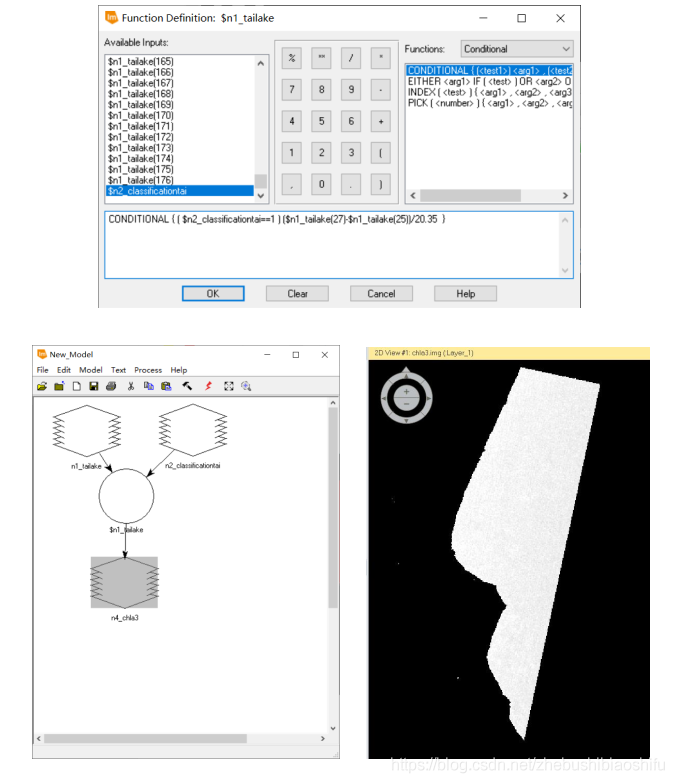
Task: Confirm the function with OK button
Action: click(213, 294)
